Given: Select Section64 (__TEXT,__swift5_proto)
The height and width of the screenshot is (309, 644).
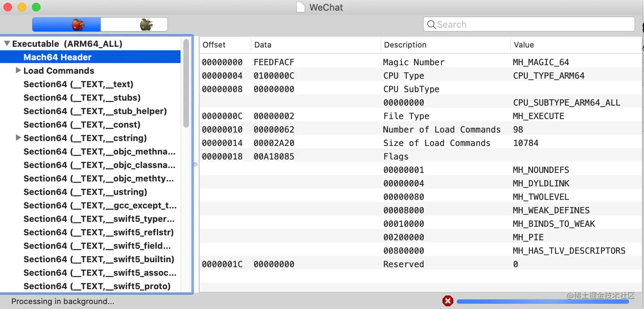Looking at the screenshot, I should coord(97,286).
